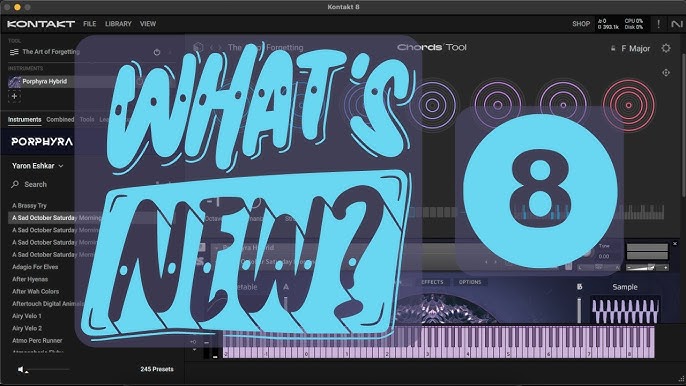Click the KONTAKT logo
The image size is (686, 386).
(41, 24)
